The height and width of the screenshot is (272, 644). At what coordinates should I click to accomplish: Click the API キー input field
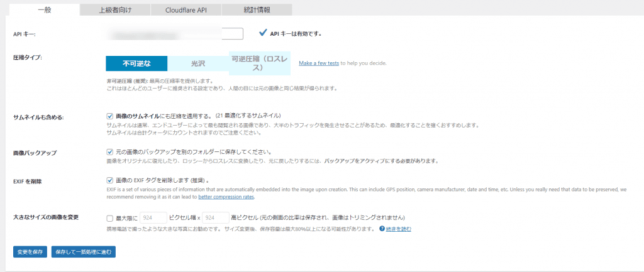175,34
